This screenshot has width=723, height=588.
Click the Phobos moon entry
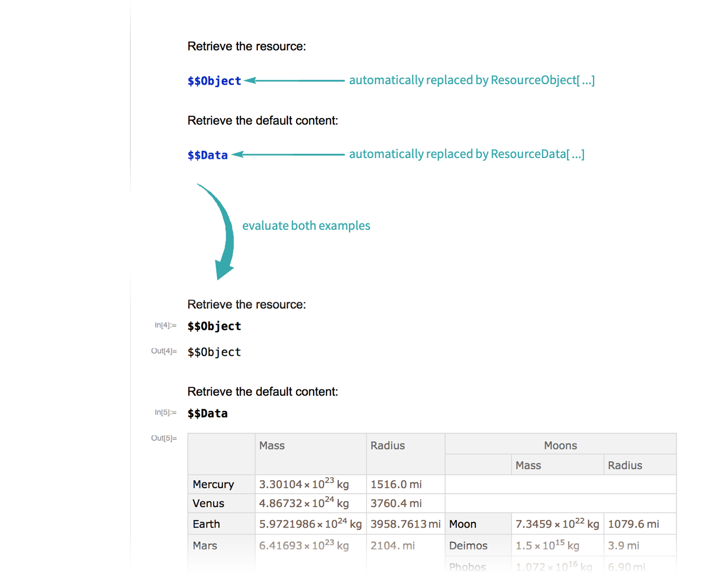pos(467,567)
